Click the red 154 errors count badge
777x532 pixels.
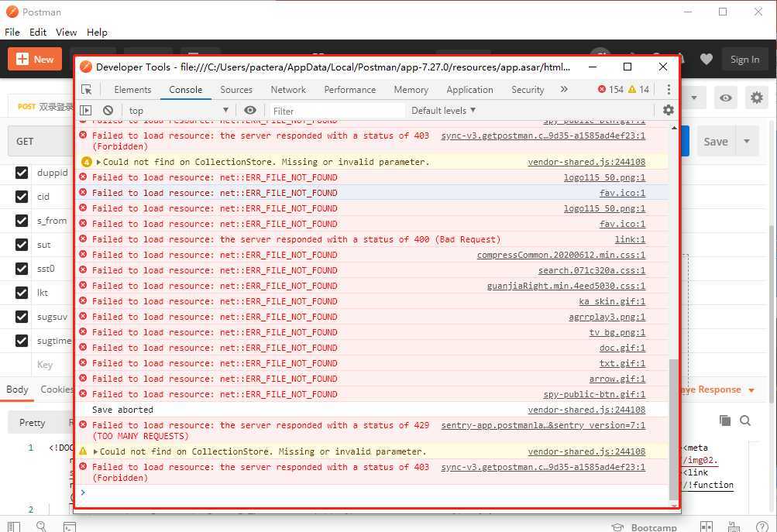(x=610, y=89)
